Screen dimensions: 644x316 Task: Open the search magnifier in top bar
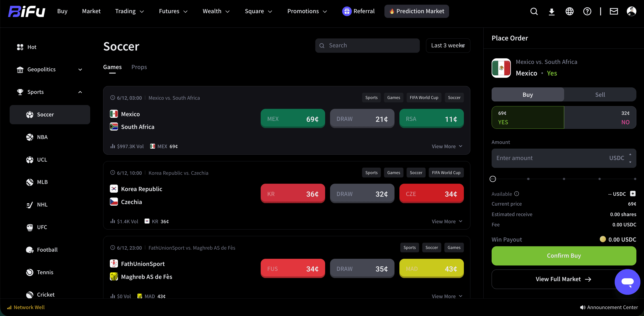pos(534,11)
